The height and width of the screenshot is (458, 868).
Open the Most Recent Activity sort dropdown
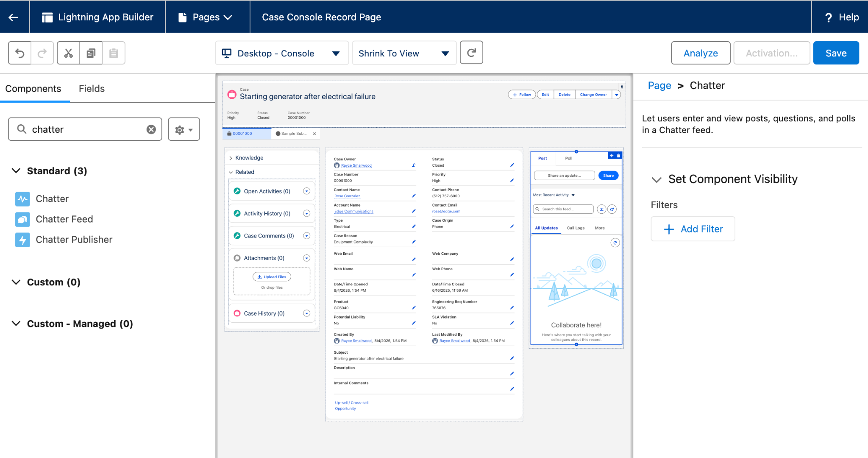[554, 195]
